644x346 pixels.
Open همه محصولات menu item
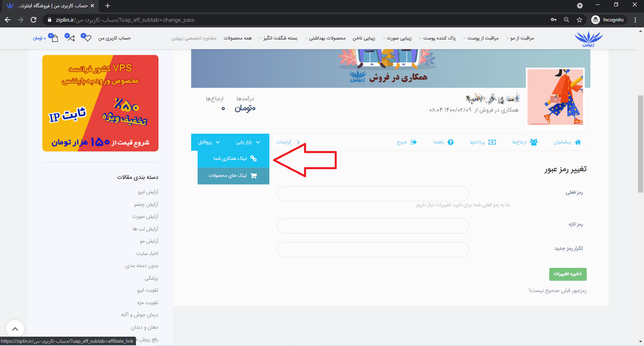(238, 38)
